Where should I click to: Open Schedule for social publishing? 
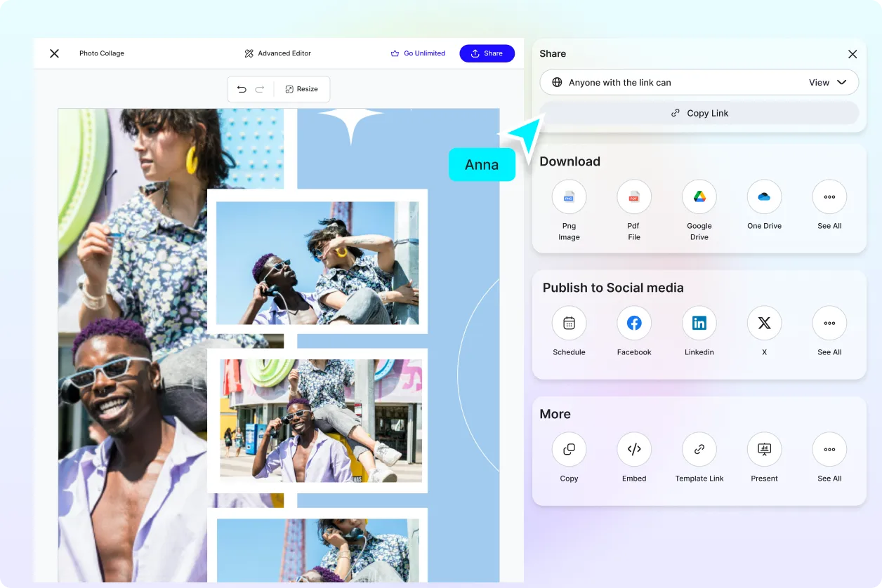pyautogui.click(x=569, y=323)
